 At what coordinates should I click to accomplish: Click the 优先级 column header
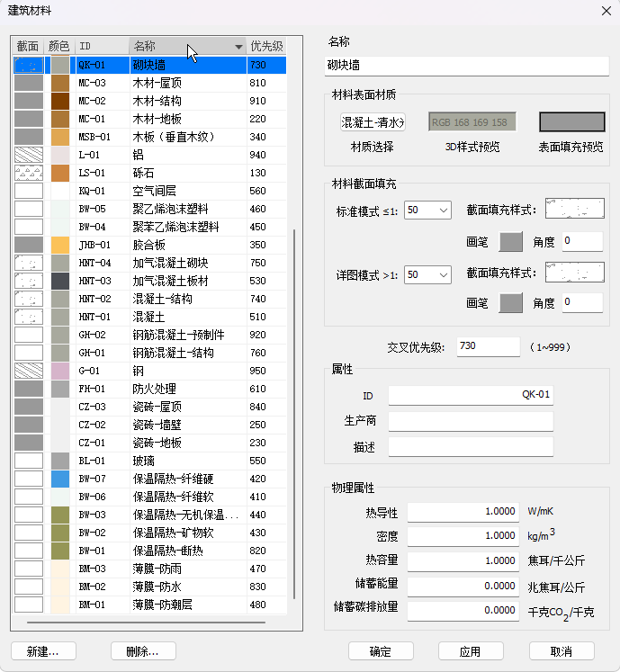[266, 46]
